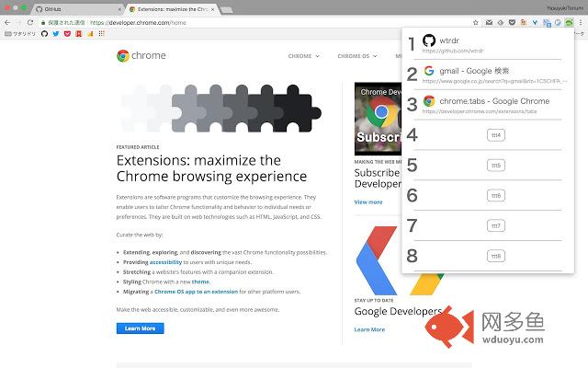Reload the page with the refresh icon

30,22
